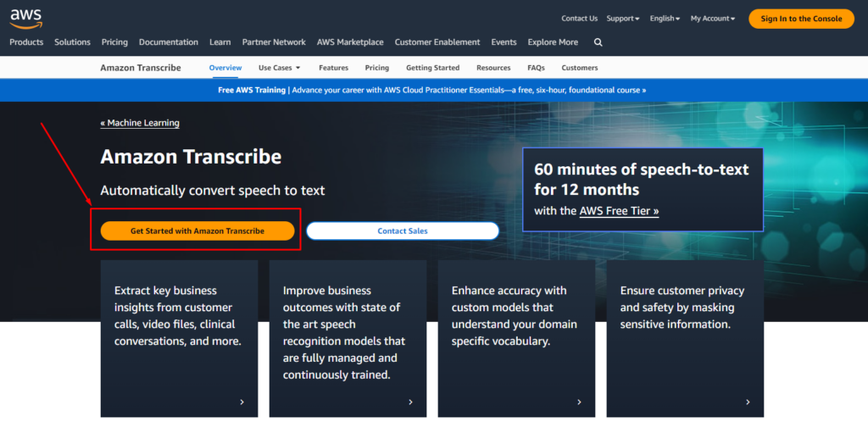This screenshot has width=868, height=428.
Task: Open arrow on Enhance accuracy card
Action: [579, 402]
